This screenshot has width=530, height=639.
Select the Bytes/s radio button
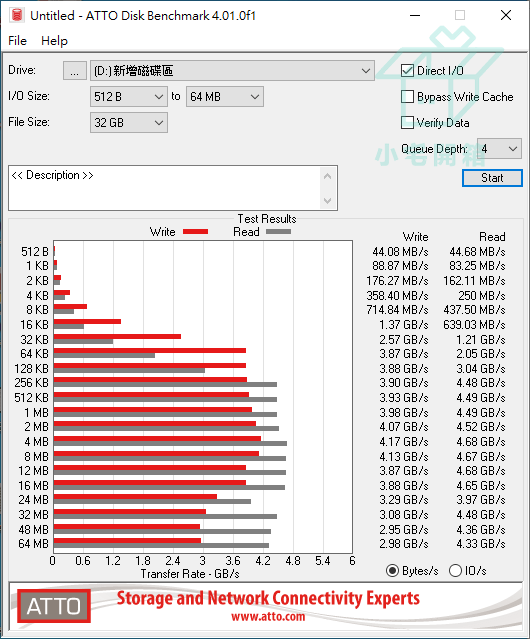point(392,571)
